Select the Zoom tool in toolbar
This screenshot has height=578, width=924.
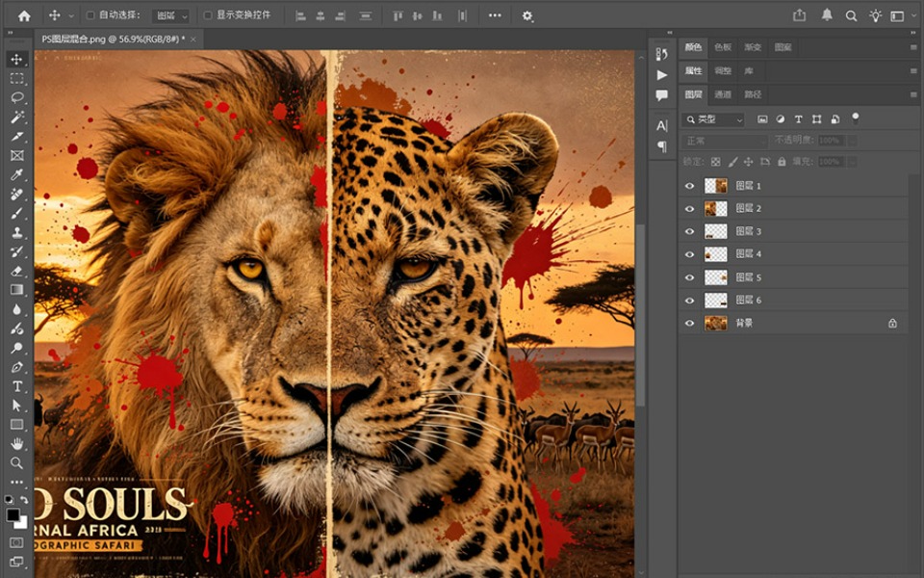[17, 463]
